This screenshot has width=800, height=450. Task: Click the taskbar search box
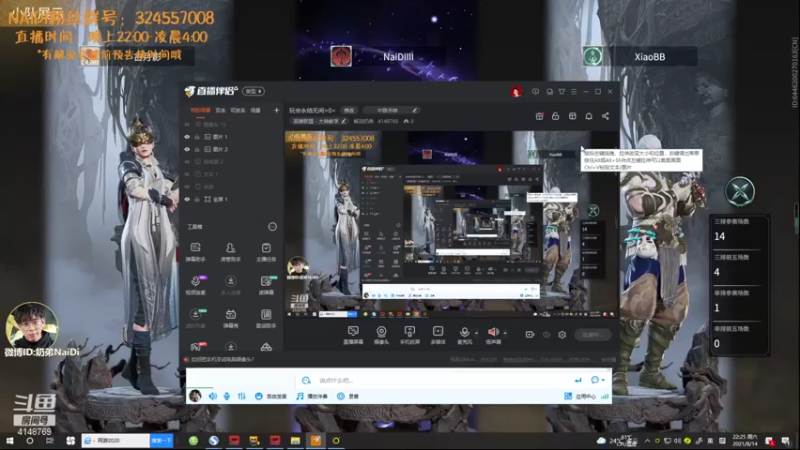tap(116, 440)
